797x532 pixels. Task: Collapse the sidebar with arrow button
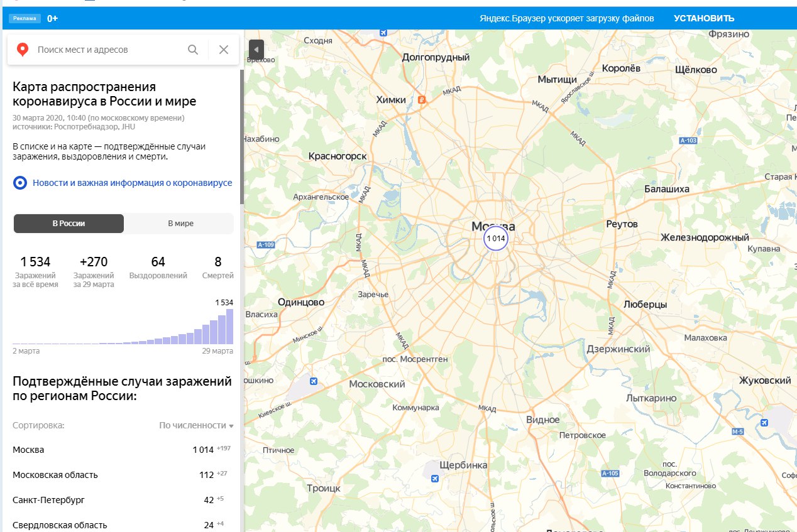(x=256, y=49)
